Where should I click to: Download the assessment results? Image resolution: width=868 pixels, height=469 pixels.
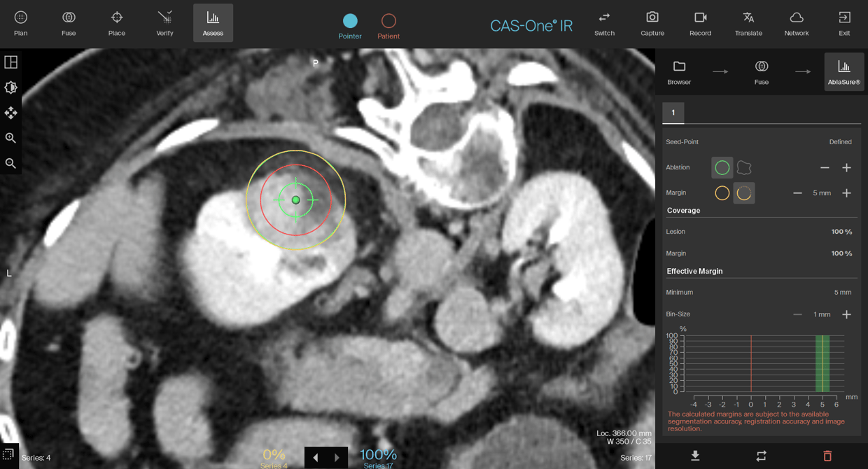(x=695, y=456)
